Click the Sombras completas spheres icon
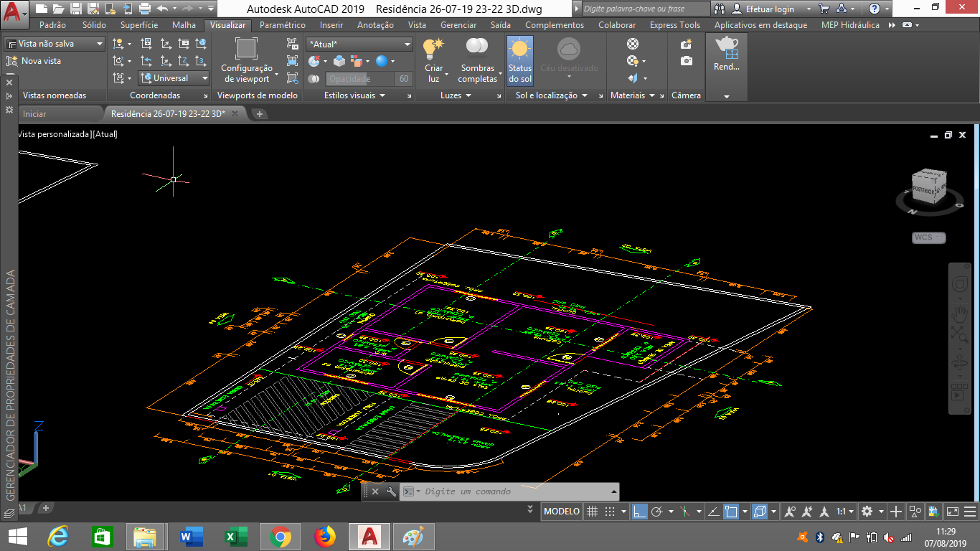 477,47
